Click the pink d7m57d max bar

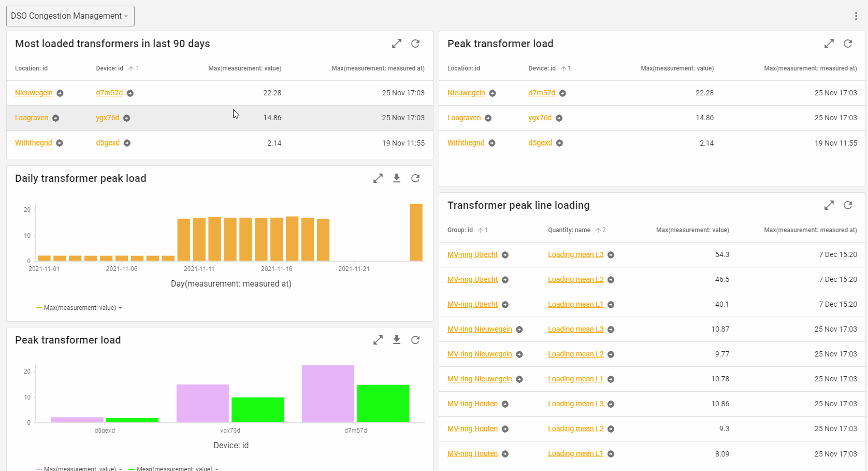point(328,394)
